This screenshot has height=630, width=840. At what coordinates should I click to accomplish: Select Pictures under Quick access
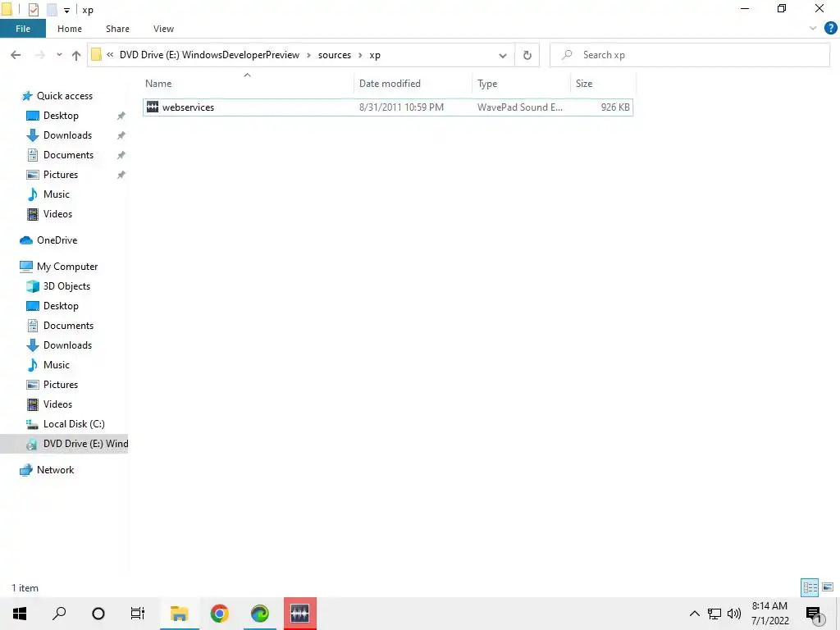tap(61, 175)
